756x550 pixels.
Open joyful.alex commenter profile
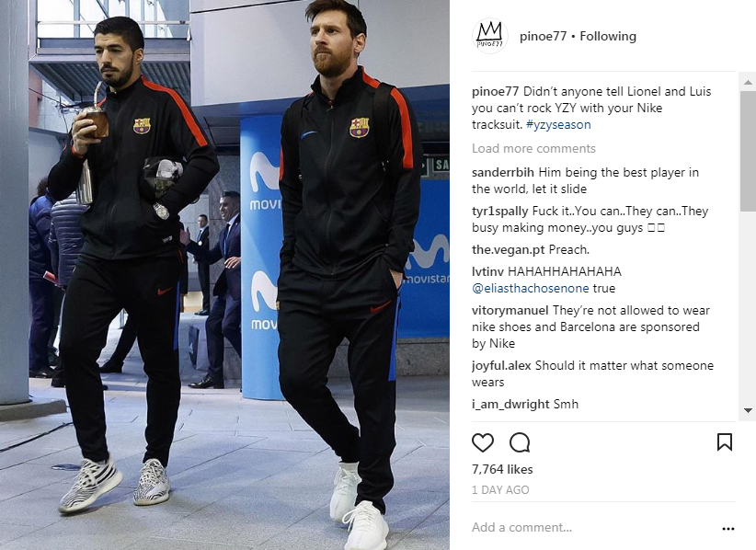(501, 366)
